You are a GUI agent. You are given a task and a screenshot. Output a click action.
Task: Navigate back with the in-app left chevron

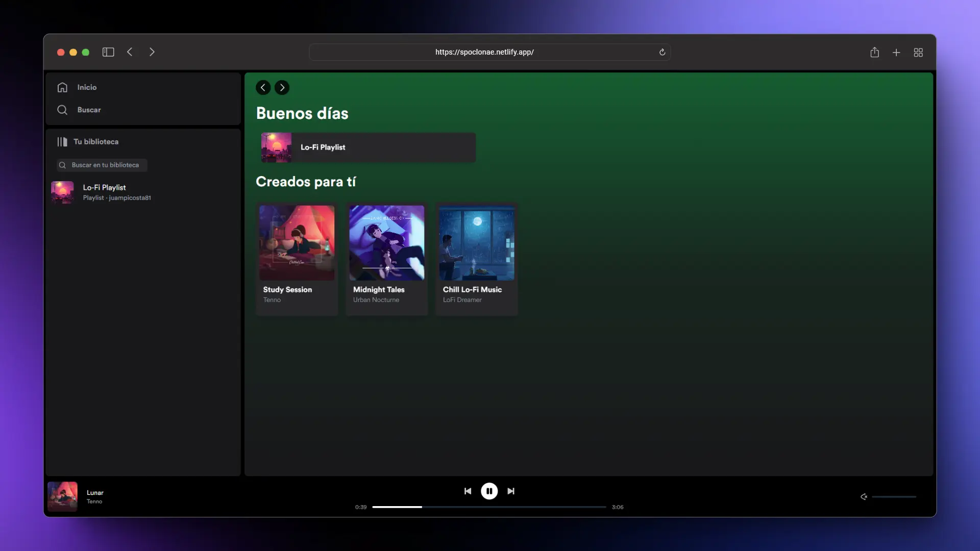(263, 87)
